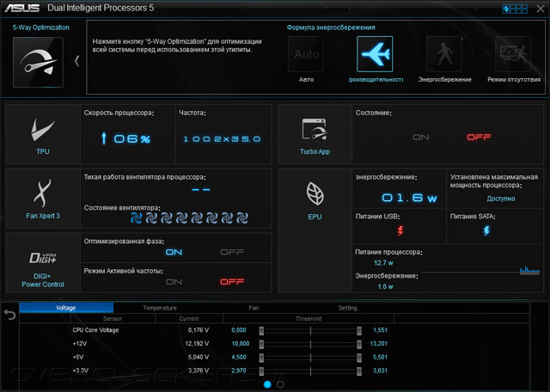Click CPU Core Voltage high threshold handle

(x=359, y=331)
